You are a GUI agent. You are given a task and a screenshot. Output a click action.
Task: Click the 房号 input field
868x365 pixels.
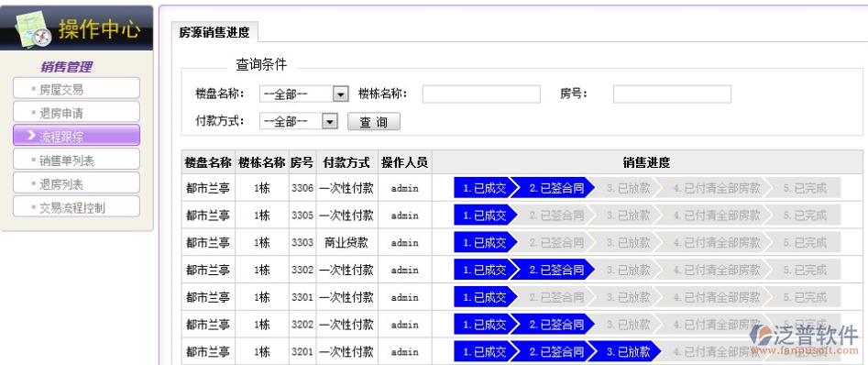point(672,94)
